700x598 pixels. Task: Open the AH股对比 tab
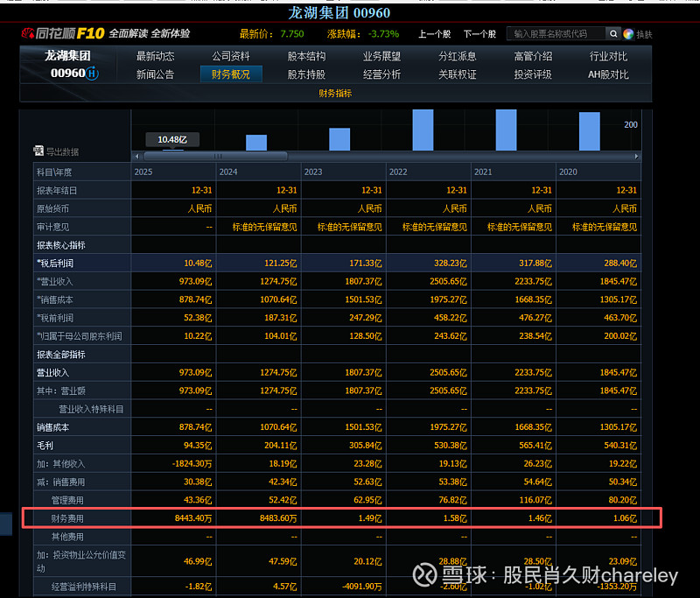click(608, 74)
